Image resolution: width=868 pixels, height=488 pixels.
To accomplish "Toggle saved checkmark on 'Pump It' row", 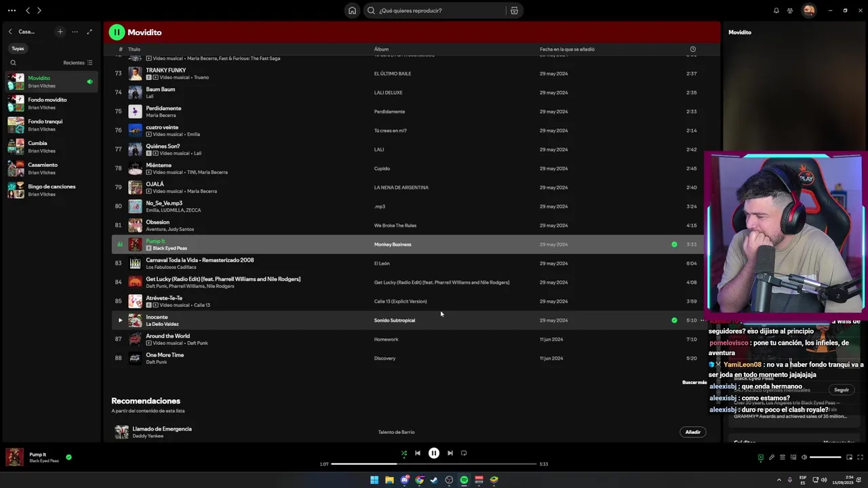I will (x=674, y=244).
